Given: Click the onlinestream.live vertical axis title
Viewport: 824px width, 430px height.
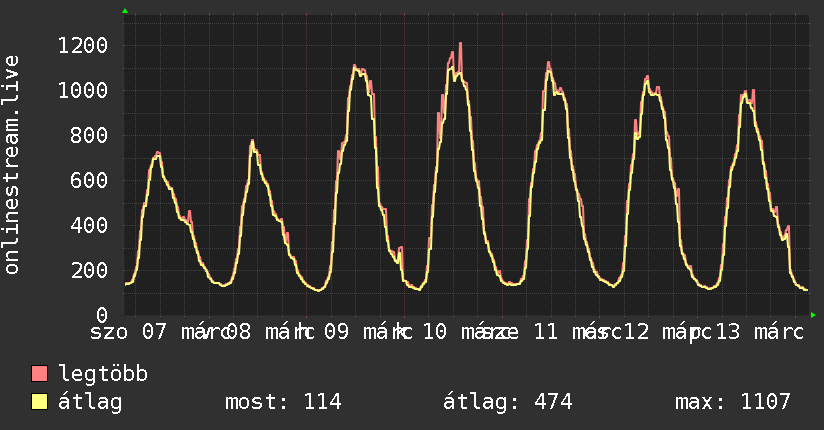Looking at the screenshot, I should 12,165.
